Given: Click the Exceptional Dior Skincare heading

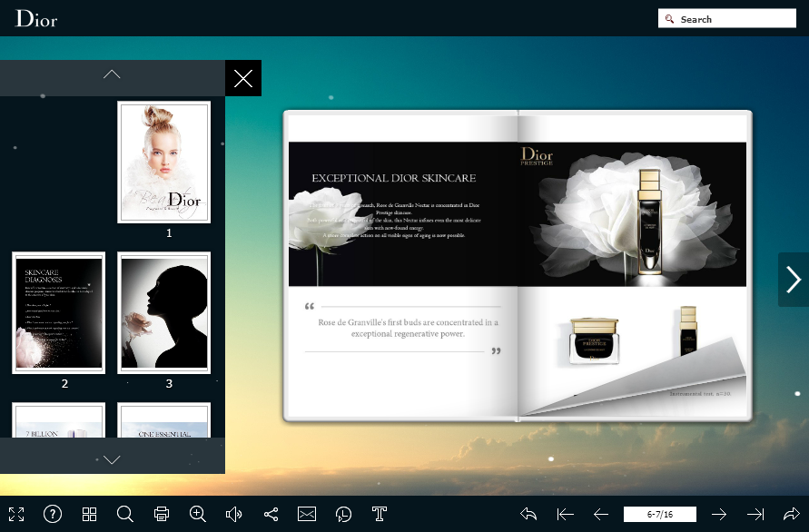Looking at the screenshot, I should [394, 178].
